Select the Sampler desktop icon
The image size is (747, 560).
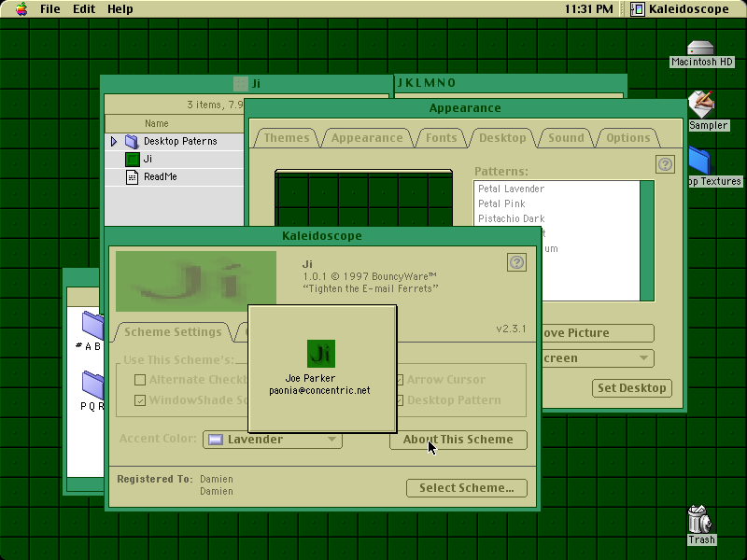pos(701,105)
